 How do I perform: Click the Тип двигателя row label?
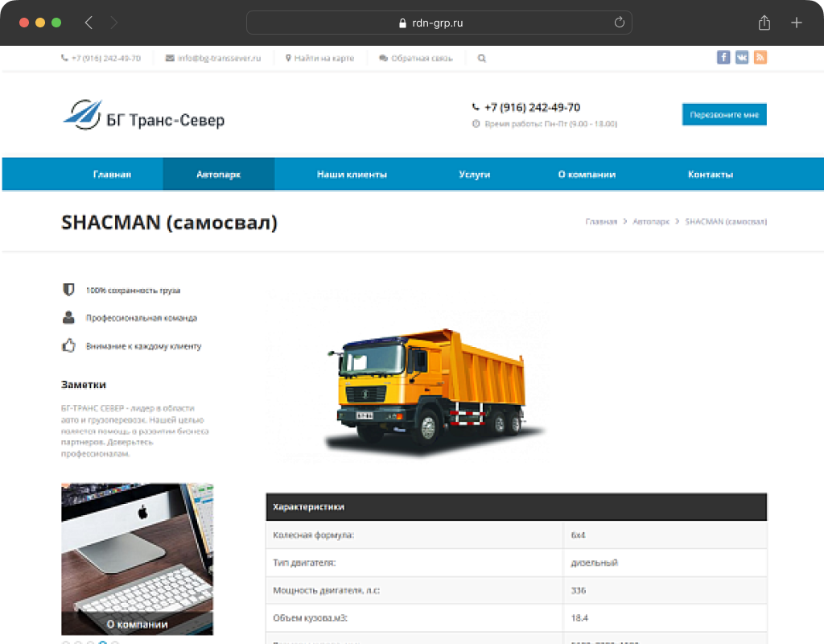pos(304,563)
